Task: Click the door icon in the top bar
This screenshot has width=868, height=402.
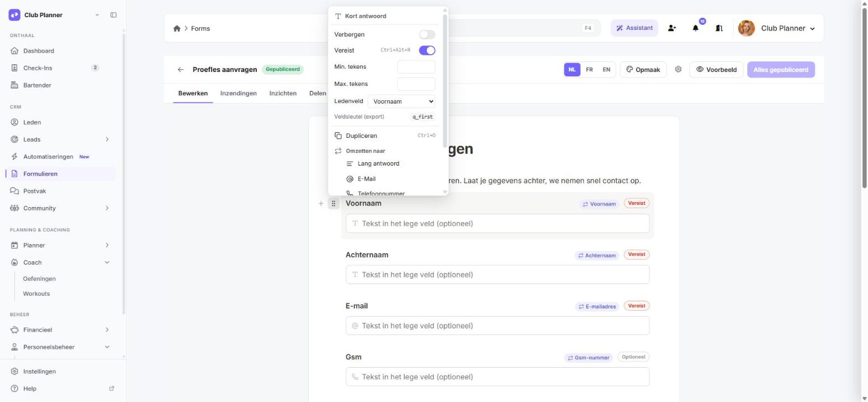Action: coord(719,28)
